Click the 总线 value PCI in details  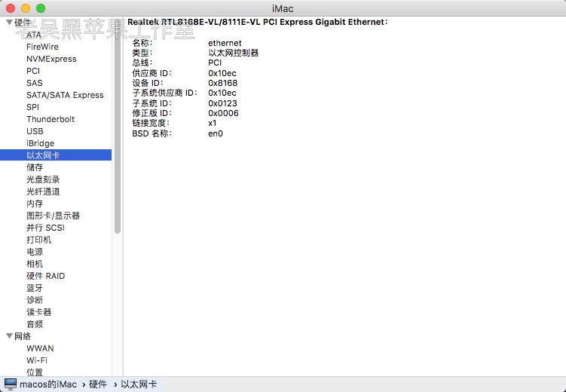(215, 63)
